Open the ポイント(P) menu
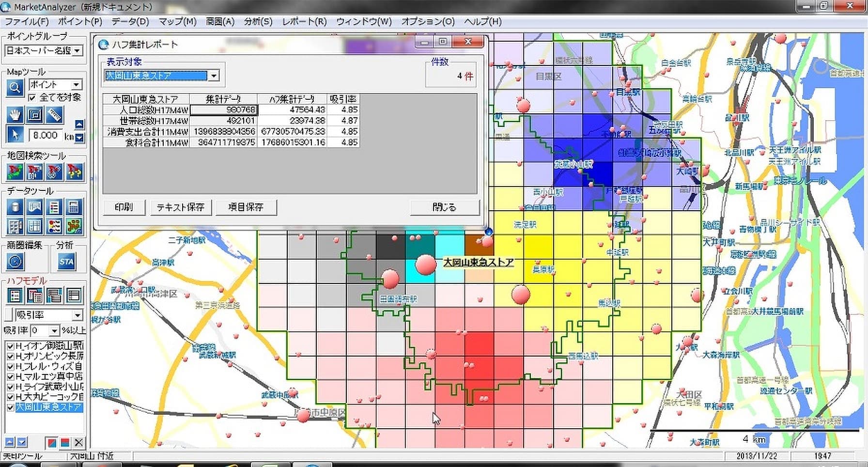This screenshot has width=868, height=467. (x=80, y=21)
